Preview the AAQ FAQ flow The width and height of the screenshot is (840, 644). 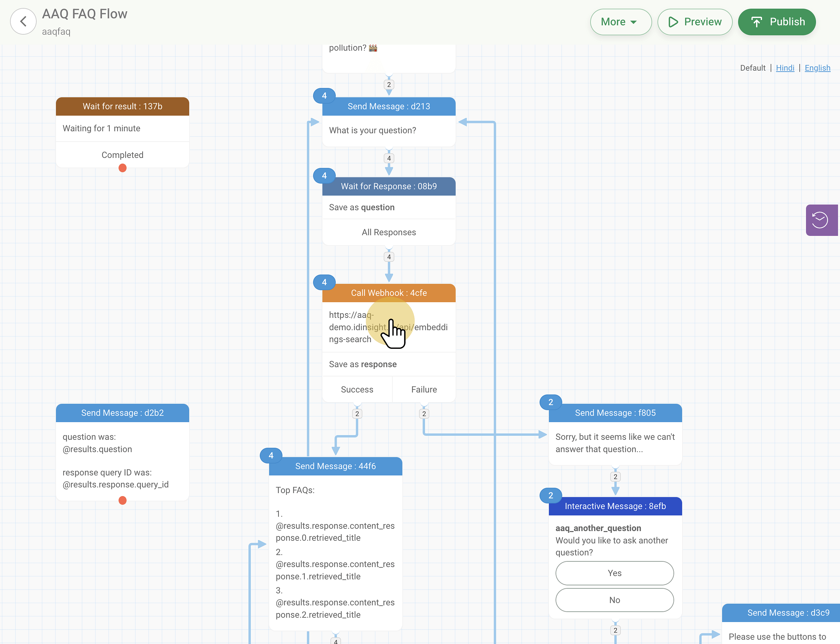tap(694, 22)
